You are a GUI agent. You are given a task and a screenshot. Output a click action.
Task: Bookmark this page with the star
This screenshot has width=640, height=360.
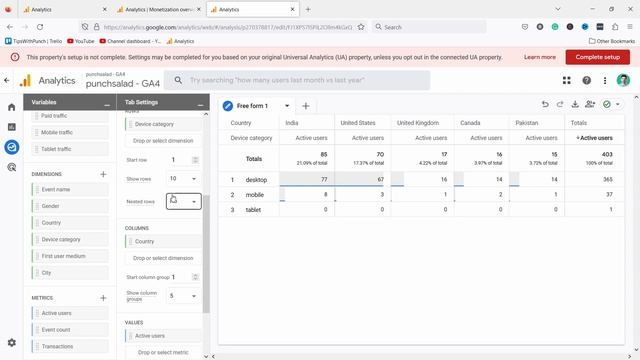pyautogui.click(x=361, y=27)
